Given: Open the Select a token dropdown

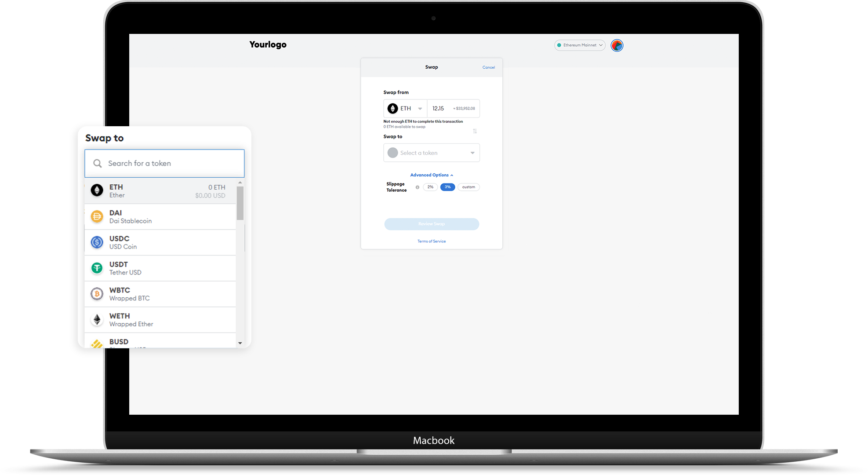Looking at the screenshot, I should pos(432,153).
